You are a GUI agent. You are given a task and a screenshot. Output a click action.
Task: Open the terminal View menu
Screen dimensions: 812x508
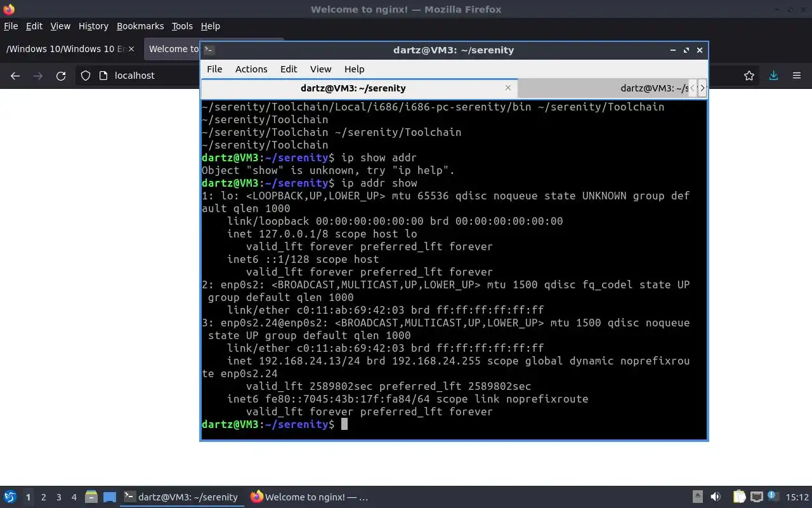320,69
